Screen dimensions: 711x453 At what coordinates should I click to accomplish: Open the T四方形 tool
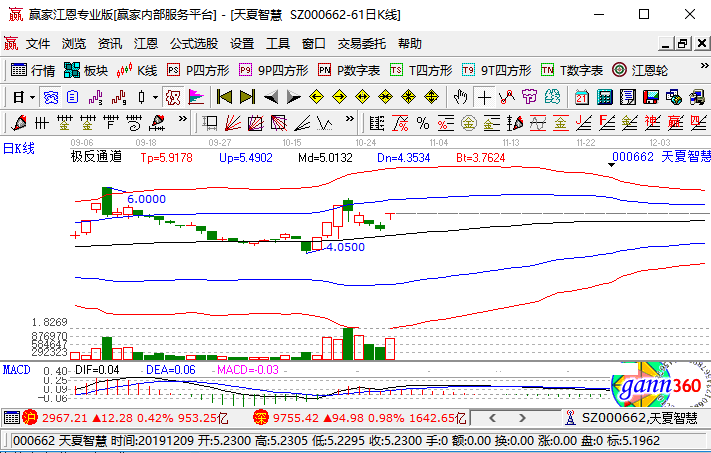421,70
